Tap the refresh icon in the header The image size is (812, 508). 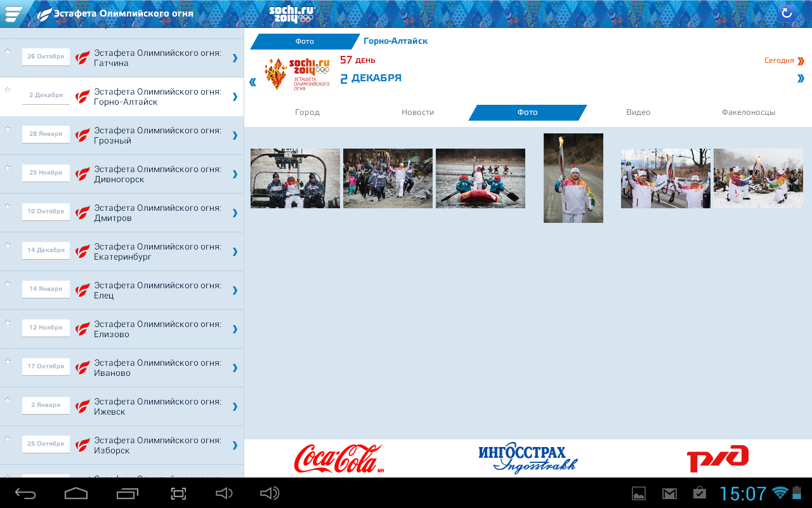click(x=787, y=13)
